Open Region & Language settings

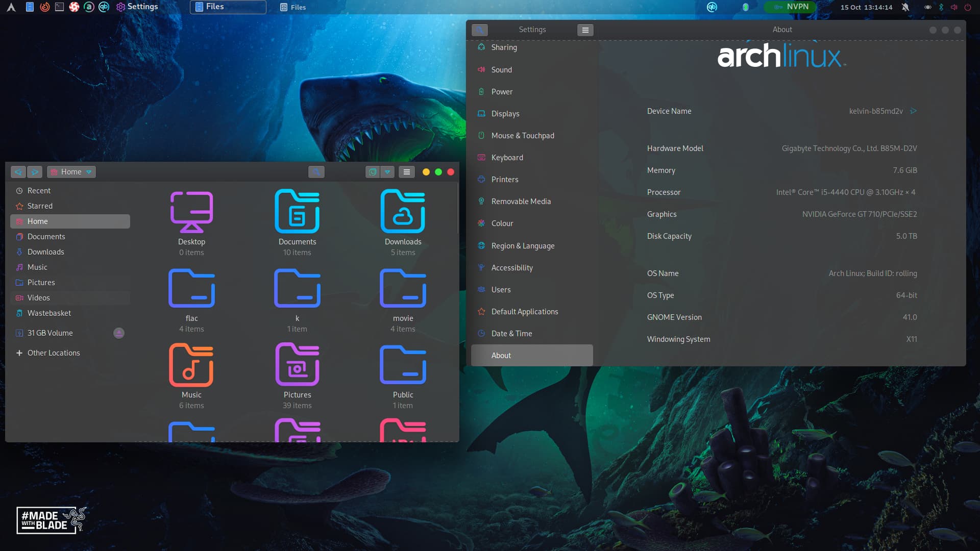pyautogui.click(x=532, y=246)
